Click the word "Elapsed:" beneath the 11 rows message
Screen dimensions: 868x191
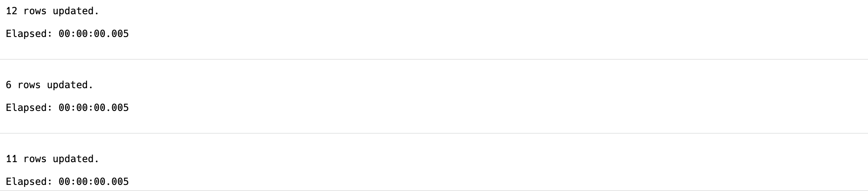(x=29, y=182)
